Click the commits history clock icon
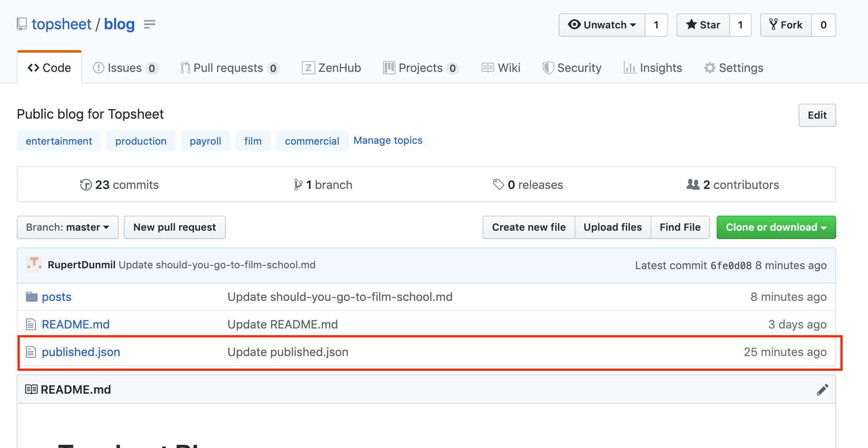 click(x=86, y=185)
